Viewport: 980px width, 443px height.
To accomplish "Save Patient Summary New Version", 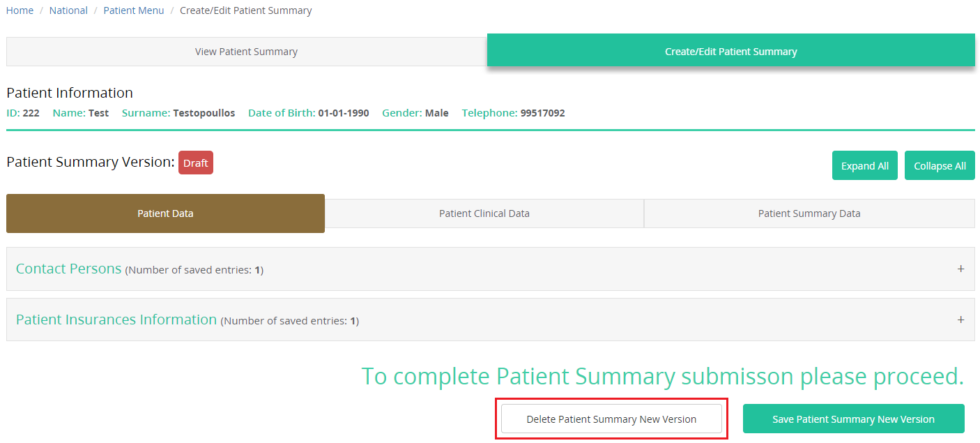I will point(853,419).
